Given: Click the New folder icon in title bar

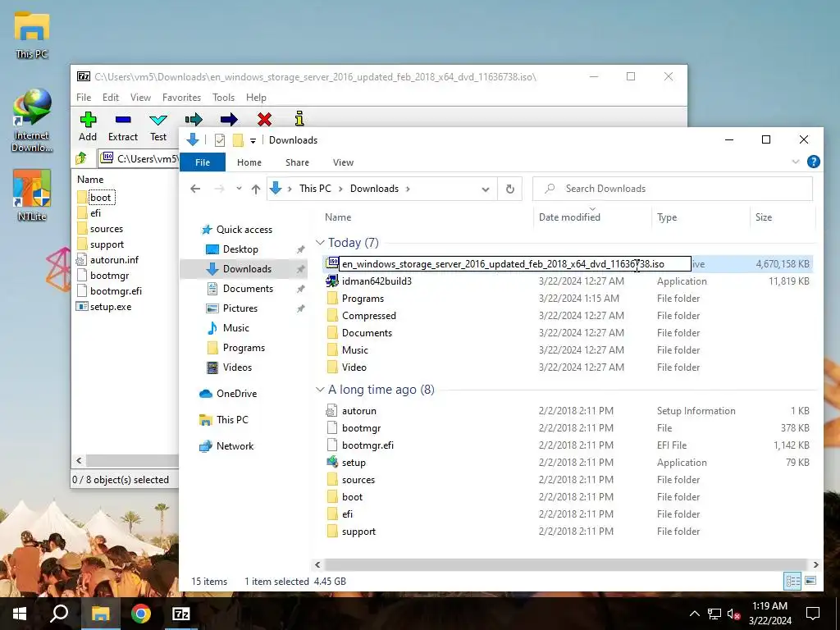Looking at the screenshot, I should pyautogui.click(x=238, y=139).
